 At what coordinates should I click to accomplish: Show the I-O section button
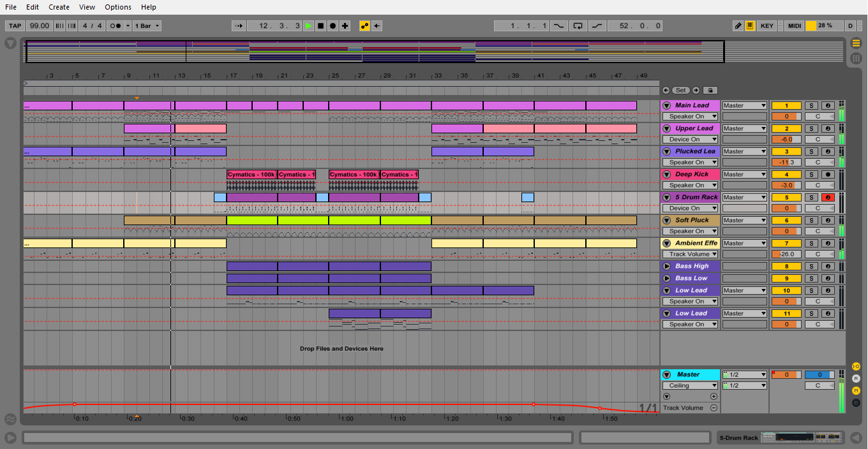[x=856, y=367]
